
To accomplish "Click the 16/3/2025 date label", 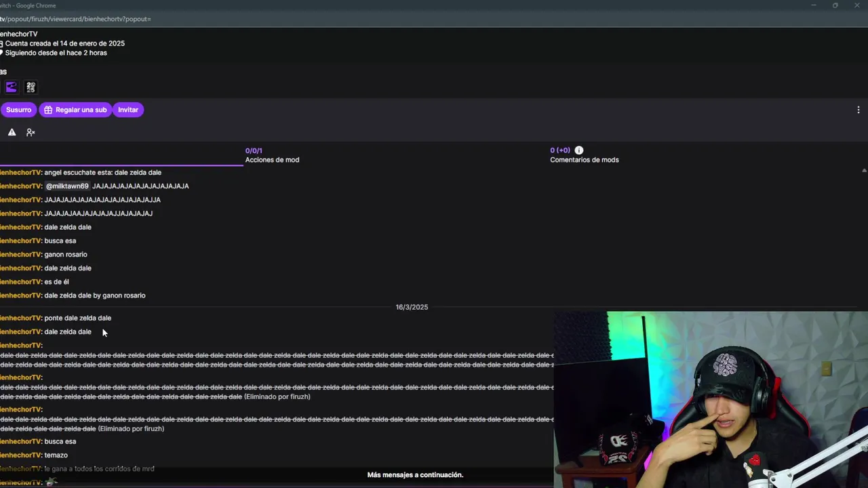I will [412, 307].
